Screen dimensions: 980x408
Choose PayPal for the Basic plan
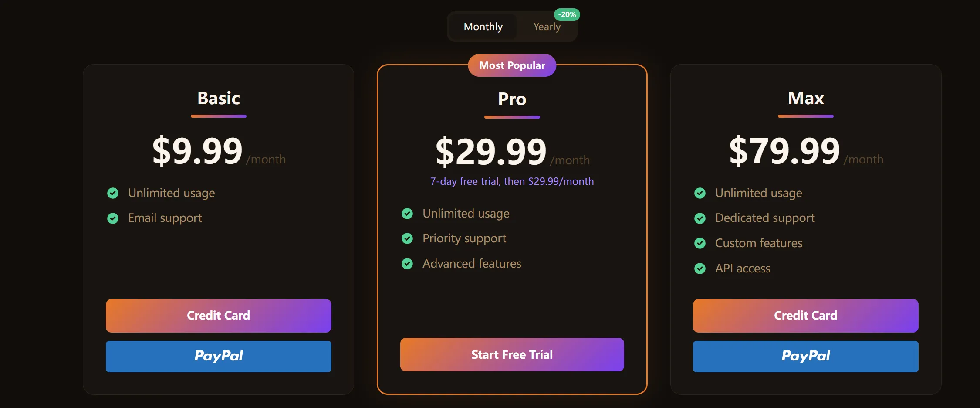point(218,356)
